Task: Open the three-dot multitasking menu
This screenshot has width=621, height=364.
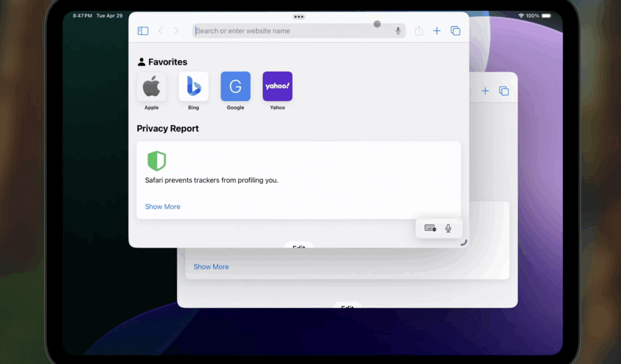Action: 299,17
